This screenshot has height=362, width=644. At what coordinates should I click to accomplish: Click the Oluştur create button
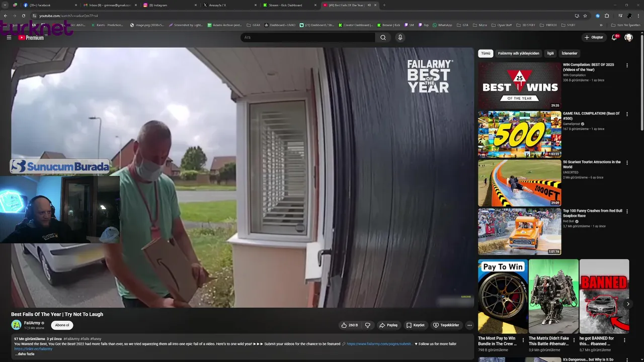594,37
